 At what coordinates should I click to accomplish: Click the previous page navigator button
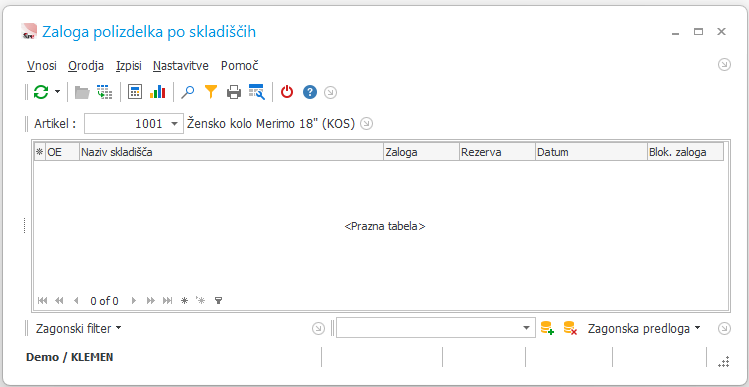(x=59, y=301)
